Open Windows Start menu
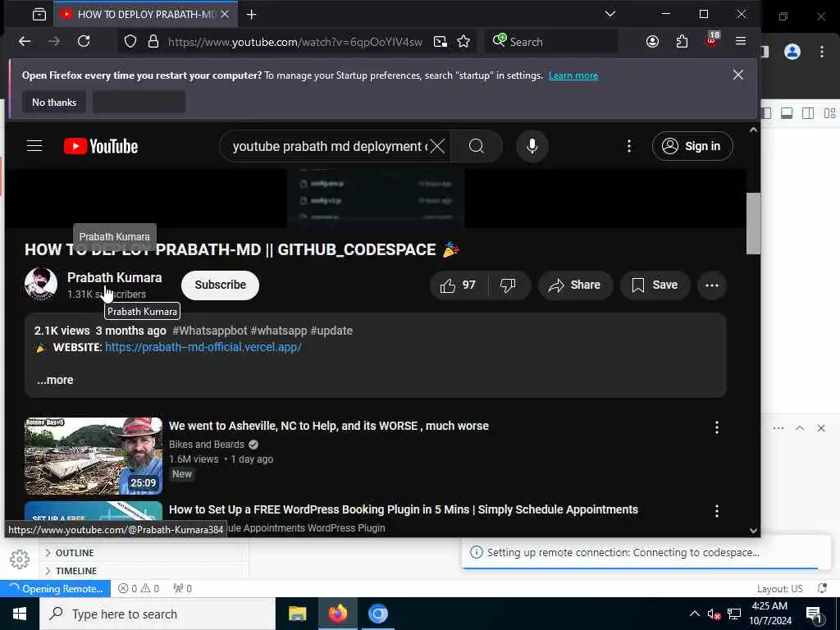This screenshot has height=630, width=840. [x=20, y=614]
